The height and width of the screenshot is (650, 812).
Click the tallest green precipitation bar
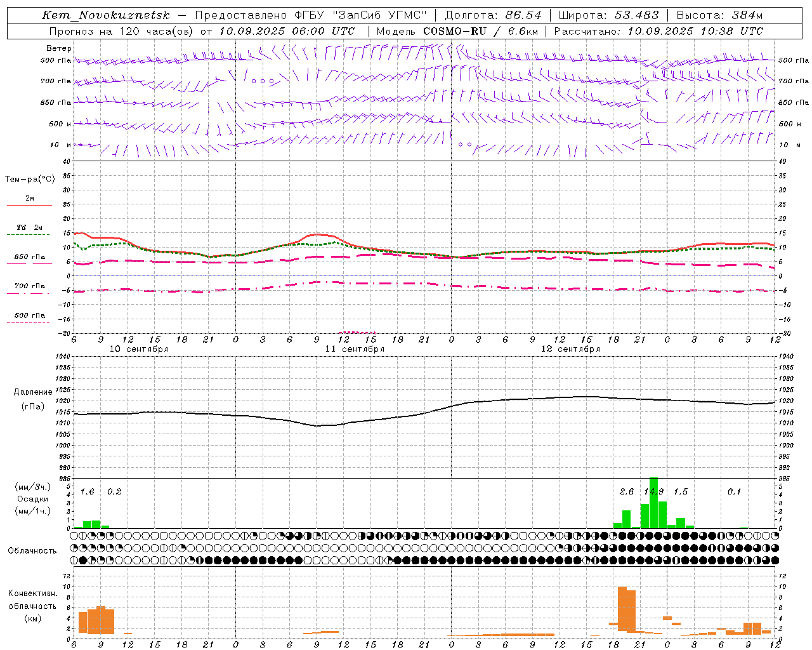tap(653, 503)
